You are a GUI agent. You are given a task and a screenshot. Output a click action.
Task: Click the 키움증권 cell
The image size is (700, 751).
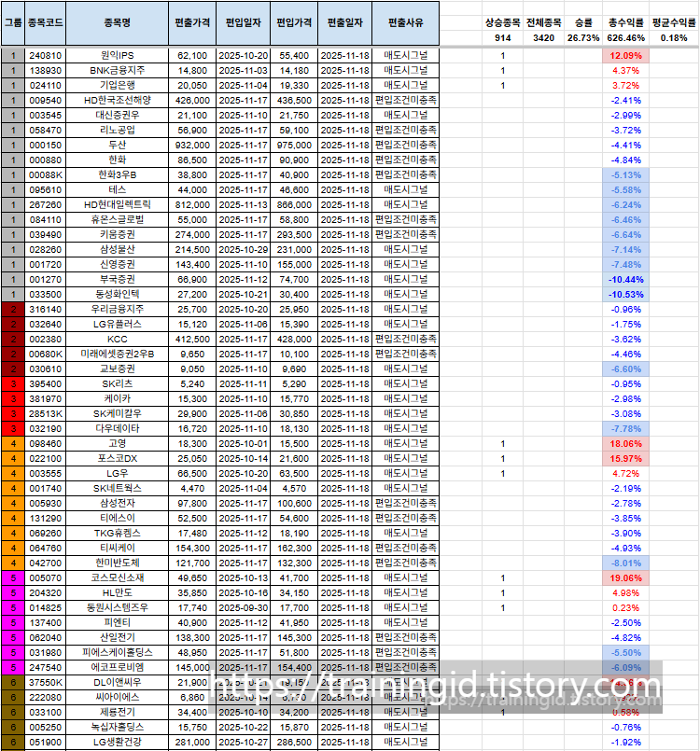click(118, 235)
